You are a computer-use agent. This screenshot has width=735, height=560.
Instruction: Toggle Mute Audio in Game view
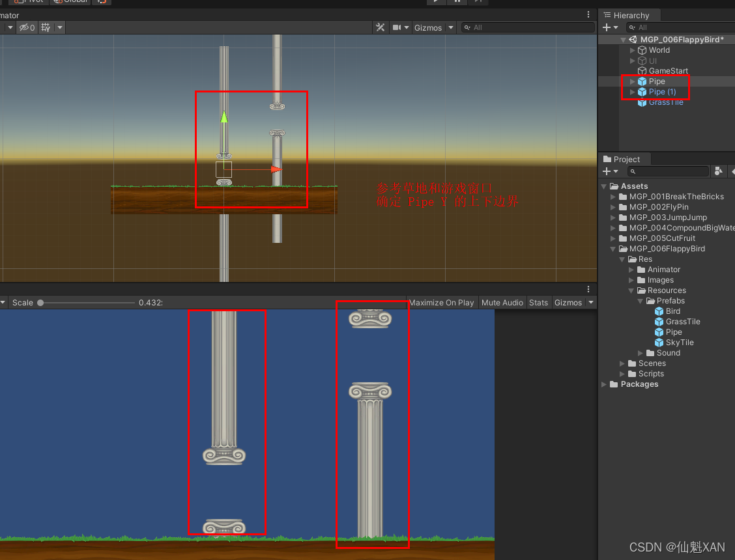pyautogui.click(x=502, y=303)
